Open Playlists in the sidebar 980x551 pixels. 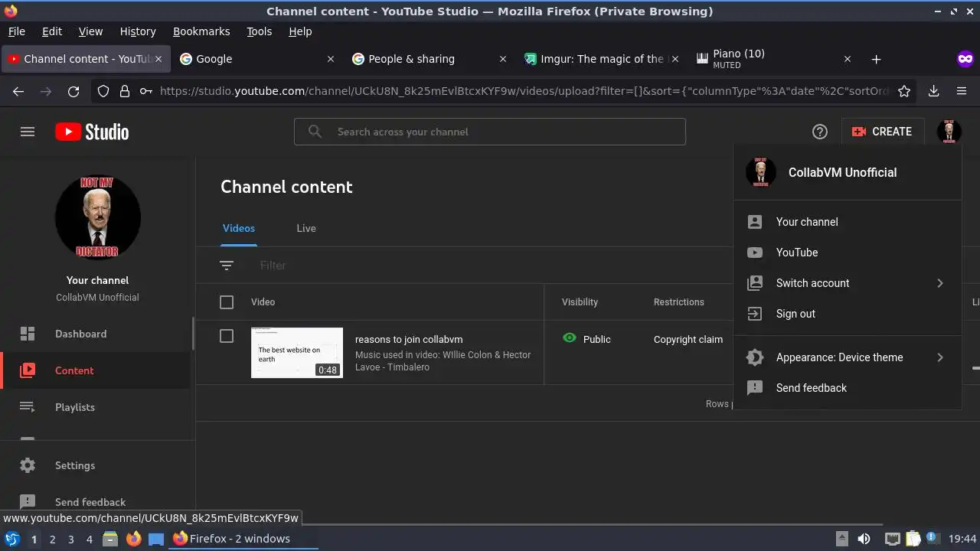click(96, 407)
